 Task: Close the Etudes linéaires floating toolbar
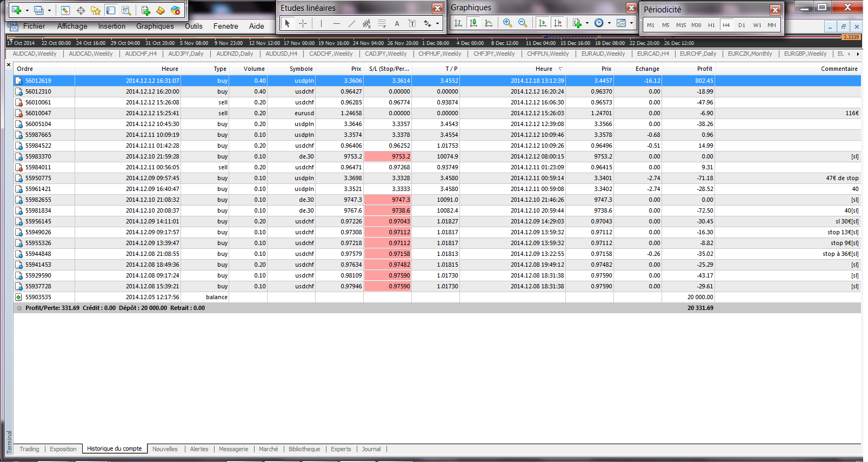[x=437, y=8]
